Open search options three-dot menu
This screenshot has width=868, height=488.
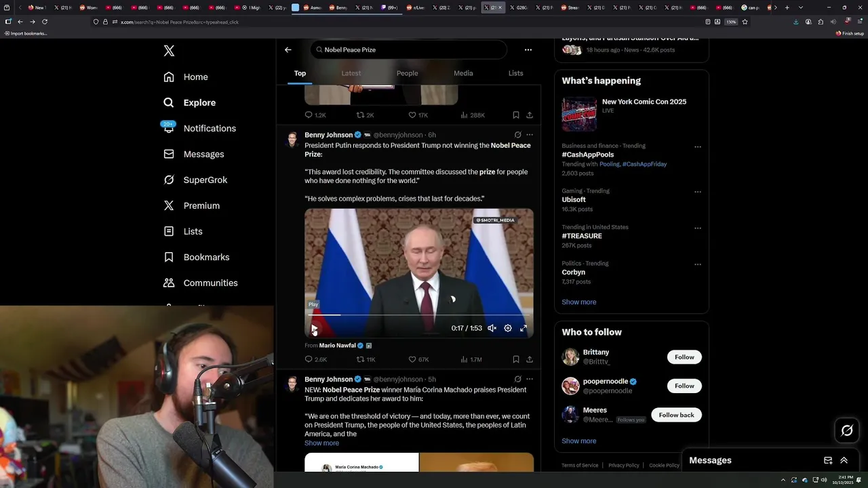528,49
